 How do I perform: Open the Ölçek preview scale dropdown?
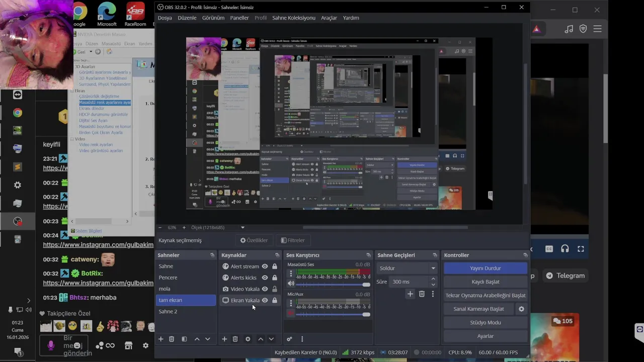coord(243,227)
